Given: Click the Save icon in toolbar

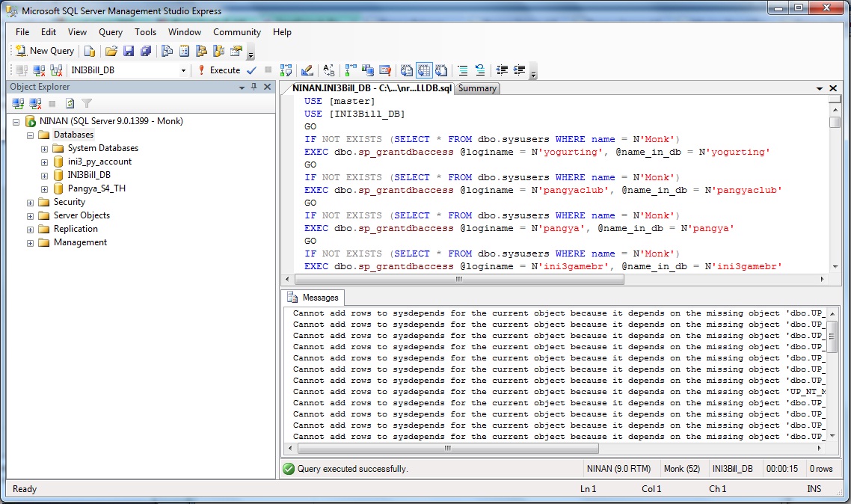Looking at the screenshot, I should pos(129,51).
